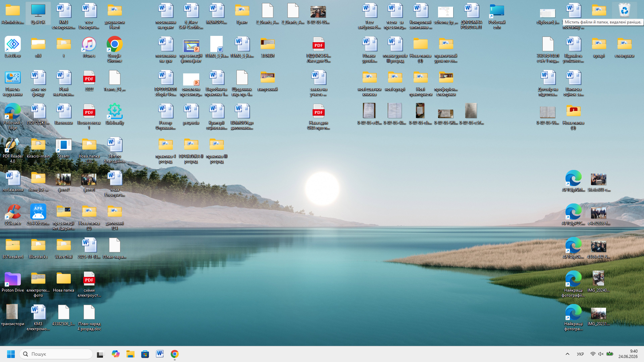The image size is (644, 362).
Task: Select the фото1 image thumbnail
Action: [89, 181]
